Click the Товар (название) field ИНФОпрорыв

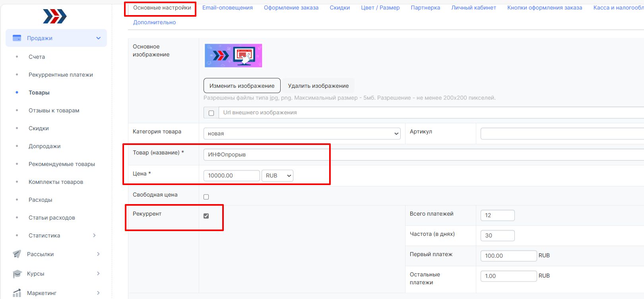tap(424, 154)
